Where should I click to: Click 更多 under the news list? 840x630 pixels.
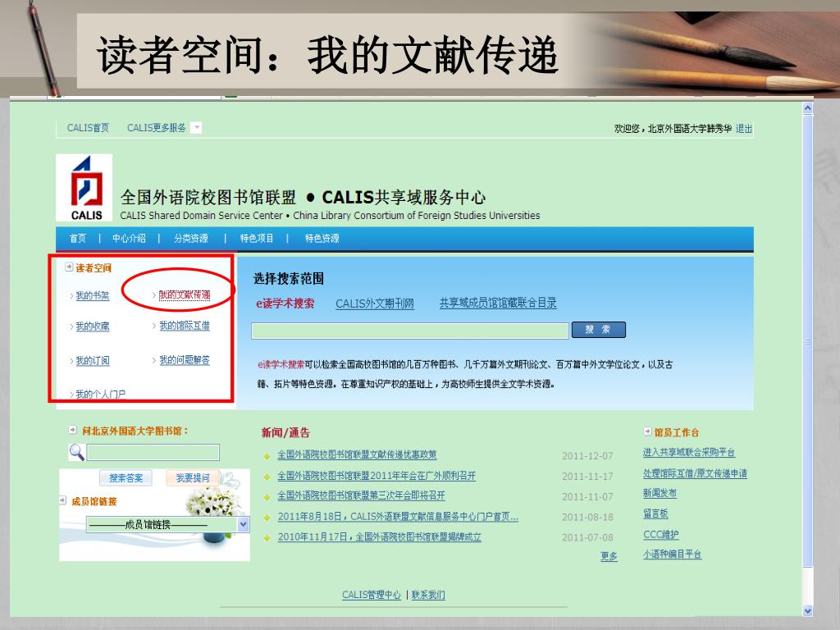pos(609,557)
